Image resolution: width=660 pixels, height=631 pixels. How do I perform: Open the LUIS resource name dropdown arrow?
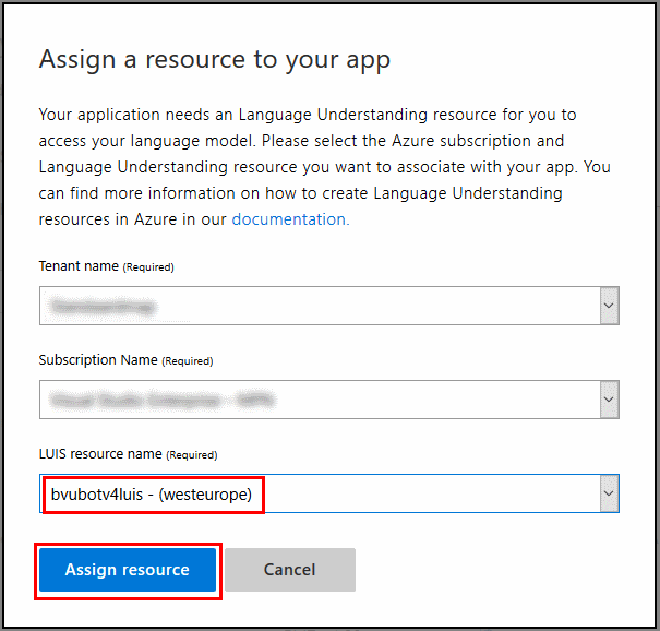(609, 493)
